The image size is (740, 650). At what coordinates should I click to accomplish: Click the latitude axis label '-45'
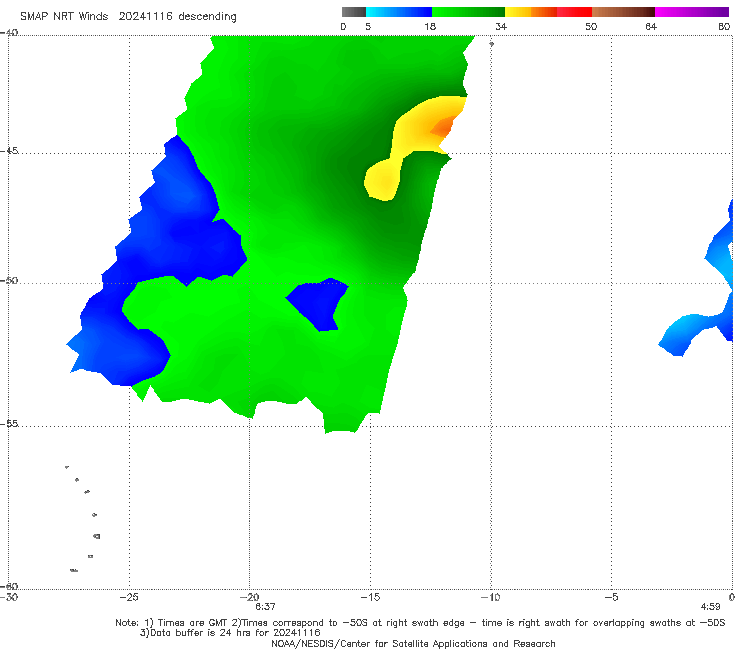click(x=9, y=151)
